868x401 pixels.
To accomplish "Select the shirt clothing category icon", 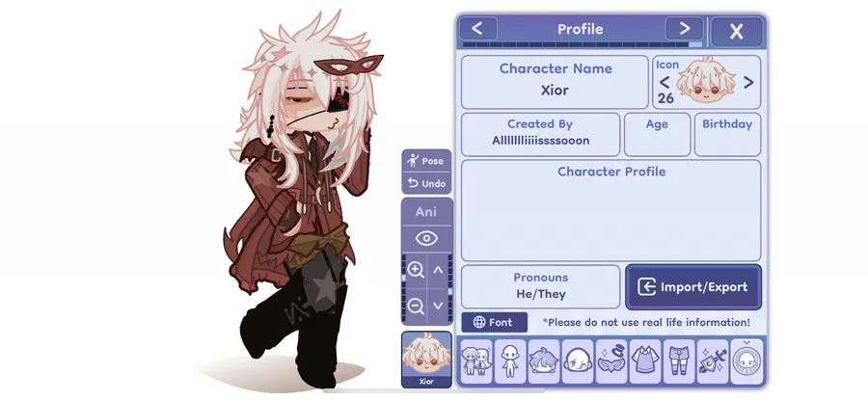I will 645,361.
